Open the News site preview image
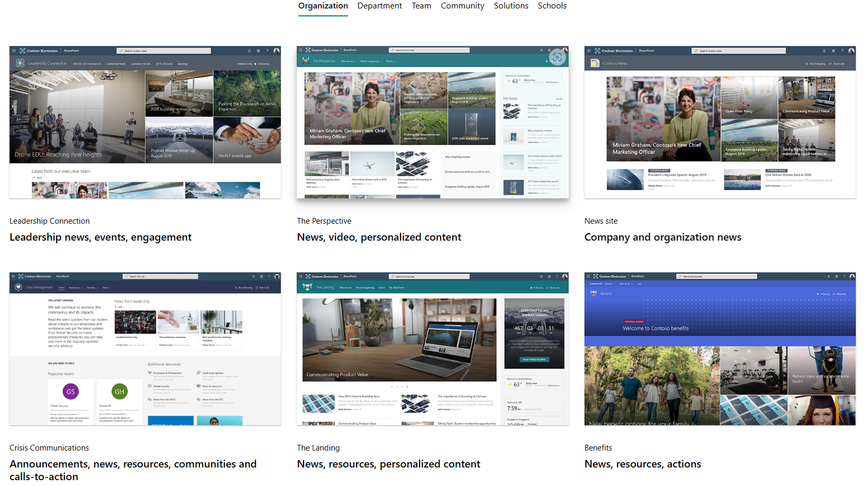This screenshot has width=868, height=486. point(720,122)
